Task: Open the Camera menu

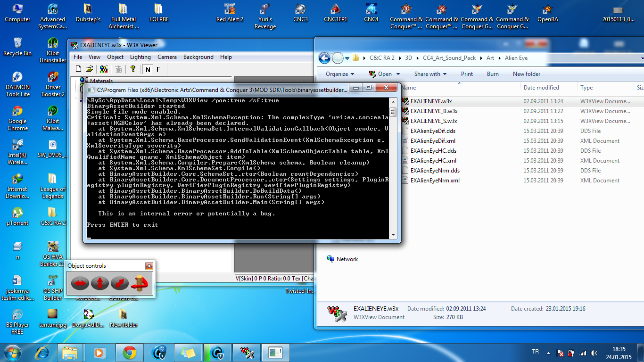Action: tap(167, 57)
